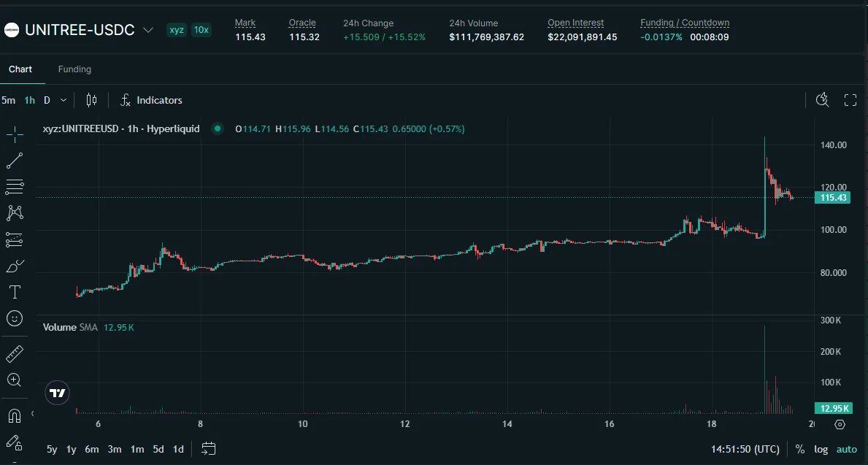Toggle lock all drawing tools
Screen dimensions: 868x465
(x=15, y=442)
